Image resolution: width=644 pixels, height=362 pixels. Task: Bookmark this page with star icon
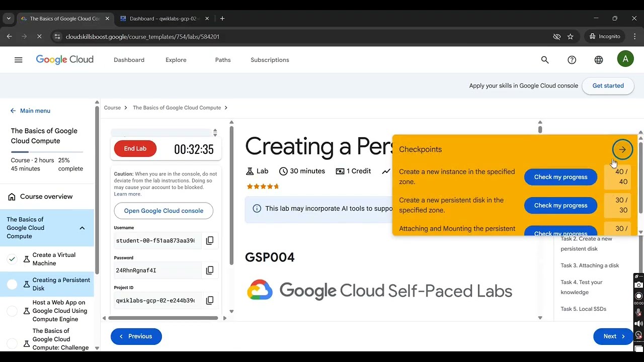tap(571, 37)
